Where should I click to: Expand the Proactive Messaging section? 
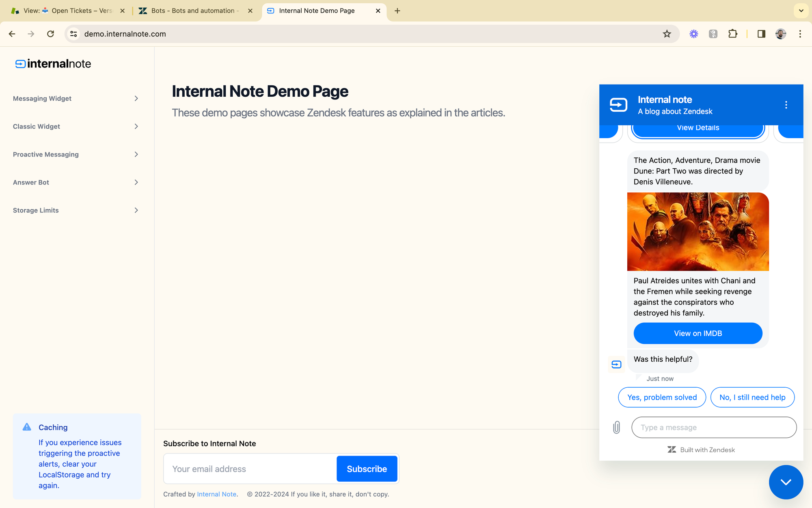click(x=76, y=154)
